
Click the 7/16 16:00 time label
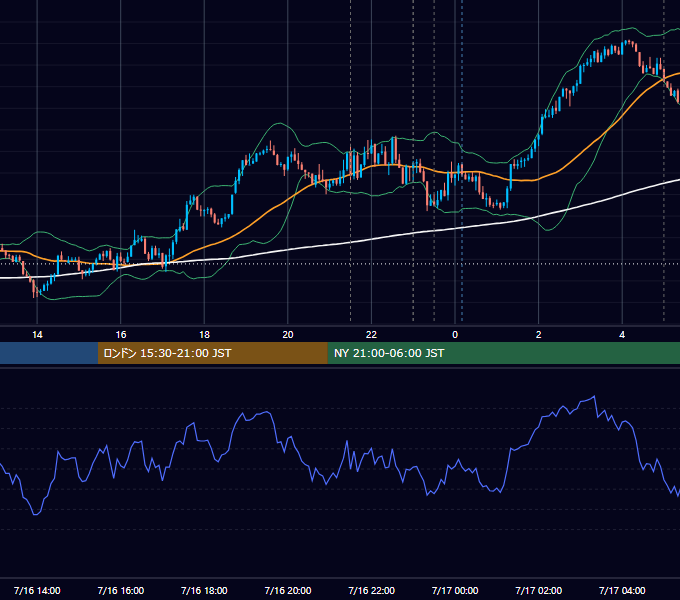click(121, 590)
